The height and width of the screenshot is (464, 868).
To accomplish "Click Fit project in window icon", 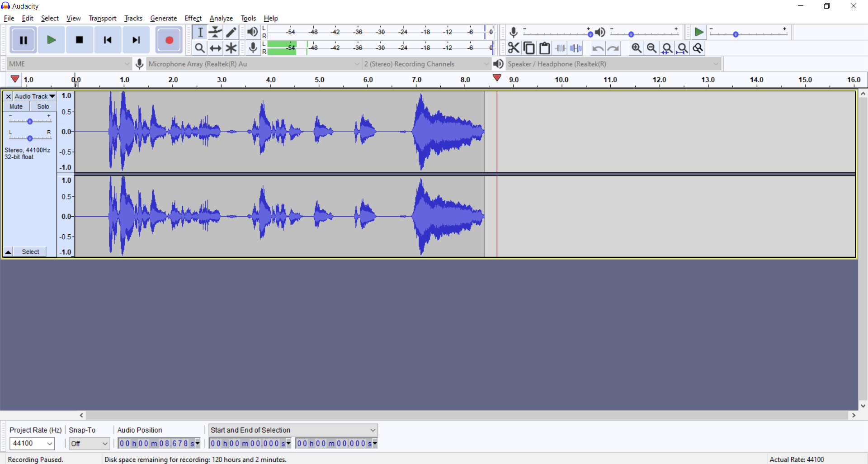I will tap(683, 48).
